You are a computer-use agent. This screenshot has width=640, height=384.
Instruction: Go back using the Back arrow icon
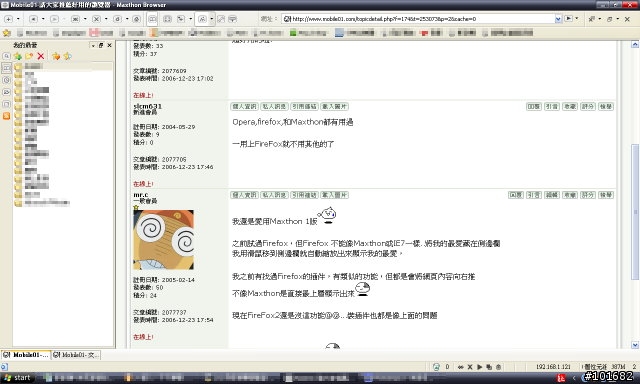point(33,19)
